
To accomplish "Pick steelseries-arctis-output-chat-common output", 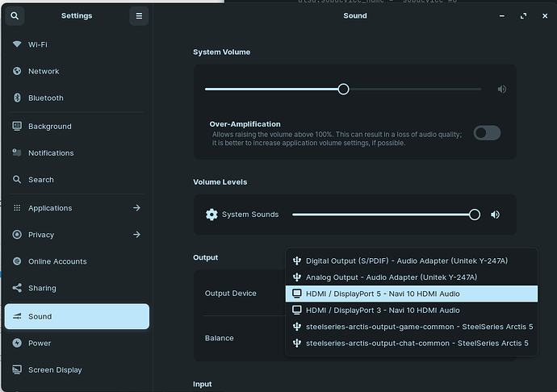I will [x=412, y=343].
